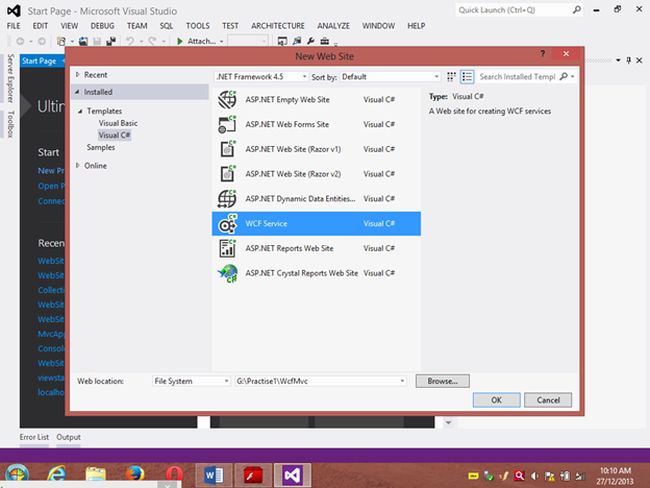Open help with the dialog question mark icon

click(542, 53)
